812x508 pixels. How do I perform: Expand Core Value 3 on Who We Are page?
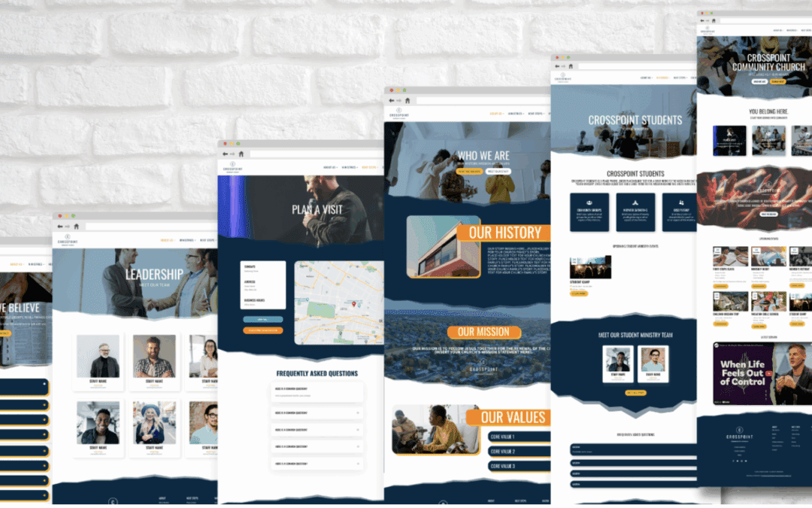[519, 466]
